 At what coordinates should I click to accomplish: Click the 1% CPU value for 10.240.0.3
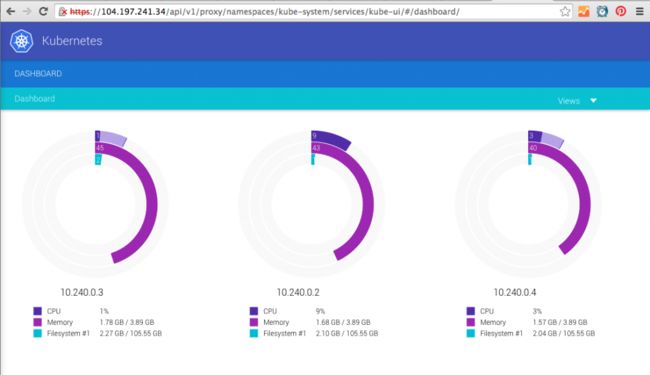[x=104, y=311]
